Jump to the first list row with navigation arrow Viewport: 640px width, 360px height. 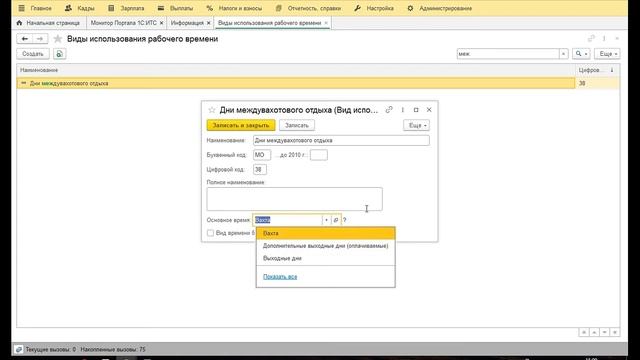pyautogui.click(x=584, y=332)
